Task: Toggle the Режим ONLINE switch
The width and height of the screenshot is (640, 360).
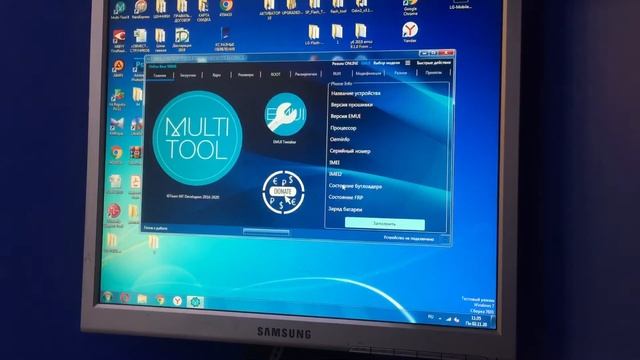Action: [365, 63]
